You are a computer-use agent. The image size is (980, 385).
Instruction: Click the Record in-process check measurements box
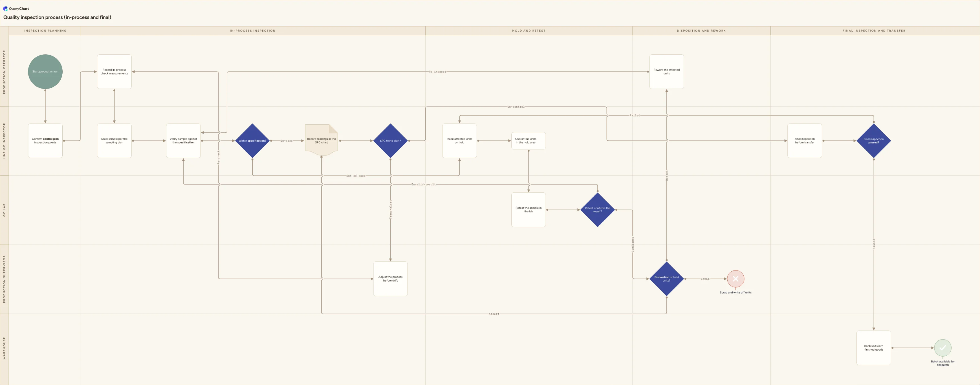[114, 72]
